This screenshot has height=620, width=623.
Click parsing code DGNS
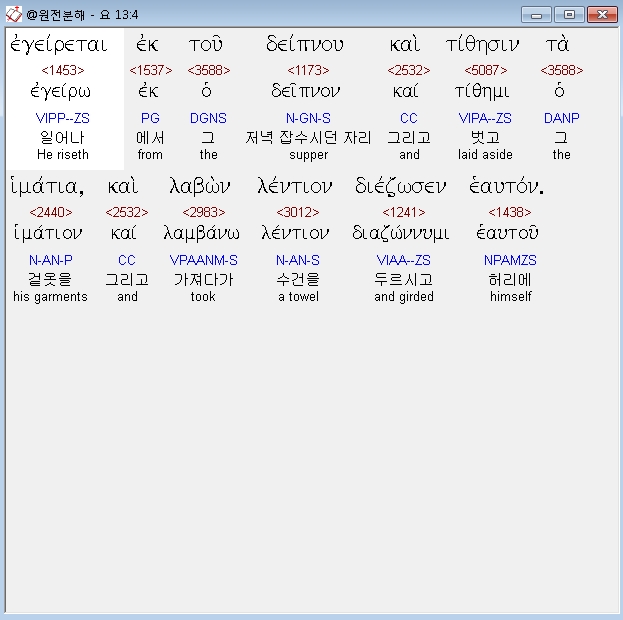coord(208,118)
